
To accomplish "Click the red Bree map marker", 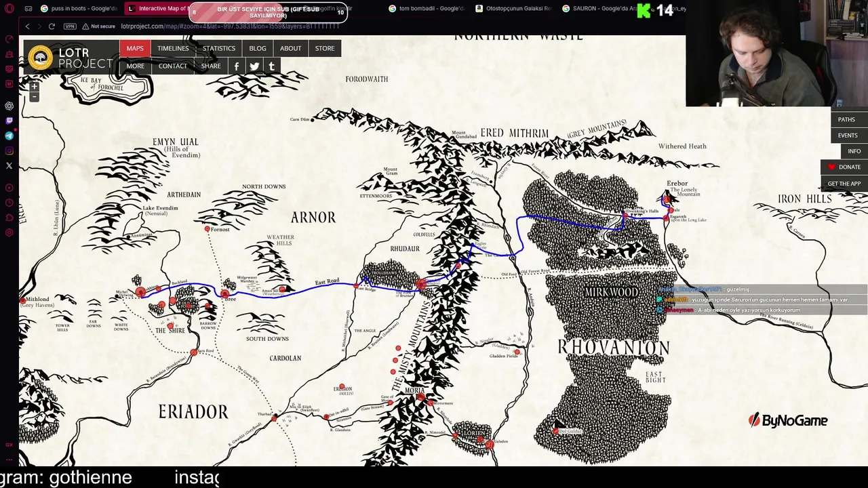I will click(x=224, y=294).
